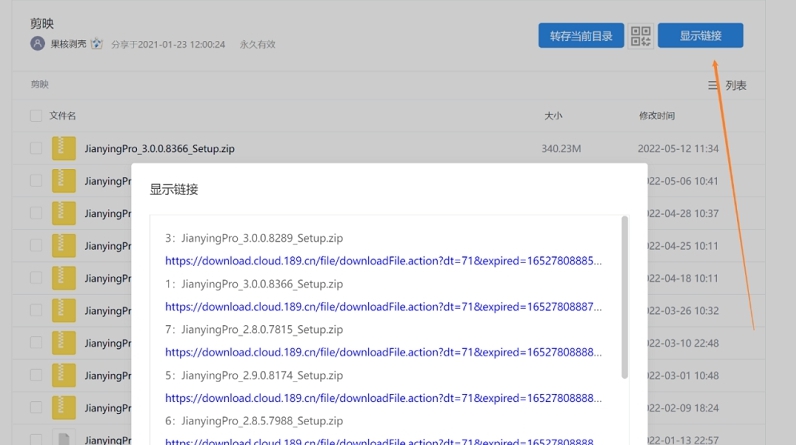Open download link under 3: JianyingPro_3.0.0.8289_Setup.zip

383,261
